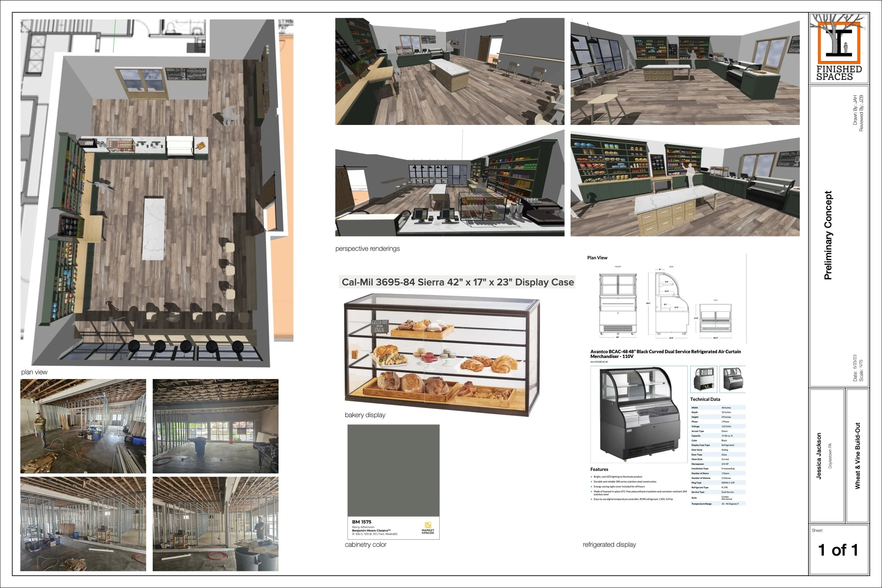Viewport: 882px width, 588px height.
Task: Click the large black curved refrigerated case photo
Action: click(x=639, y=414)
